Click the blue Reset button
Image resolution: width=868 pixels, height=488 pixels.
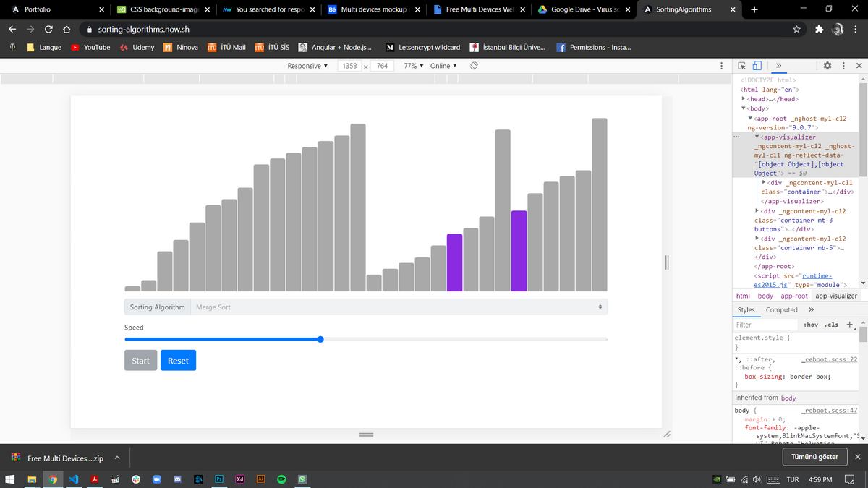pyautogui.click(x=178, y=361)
